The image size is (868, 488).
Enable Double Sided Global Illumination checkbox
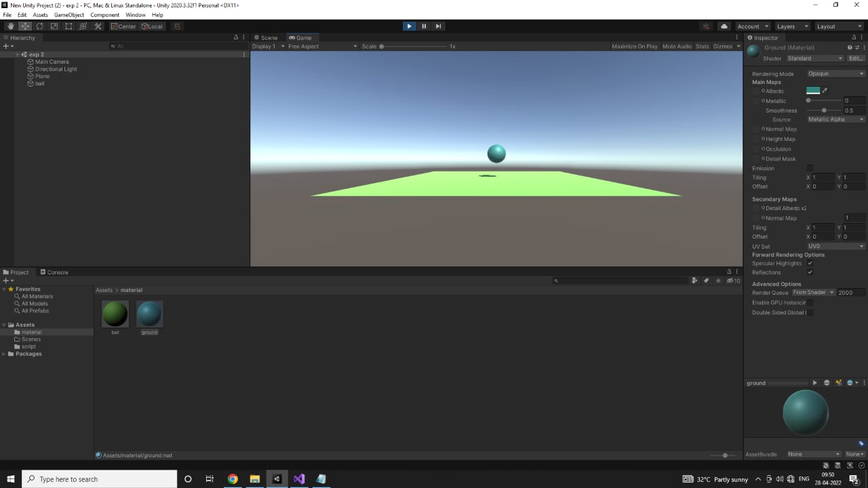click(x=810, y=312)
